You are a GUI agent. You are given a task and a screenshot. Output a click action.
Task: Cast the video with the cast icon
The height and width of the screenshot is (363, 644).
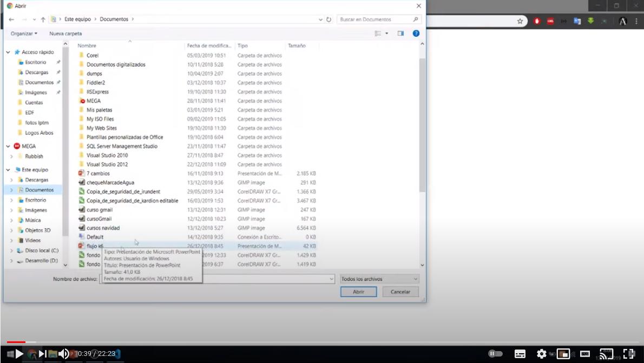coord(606,354)
